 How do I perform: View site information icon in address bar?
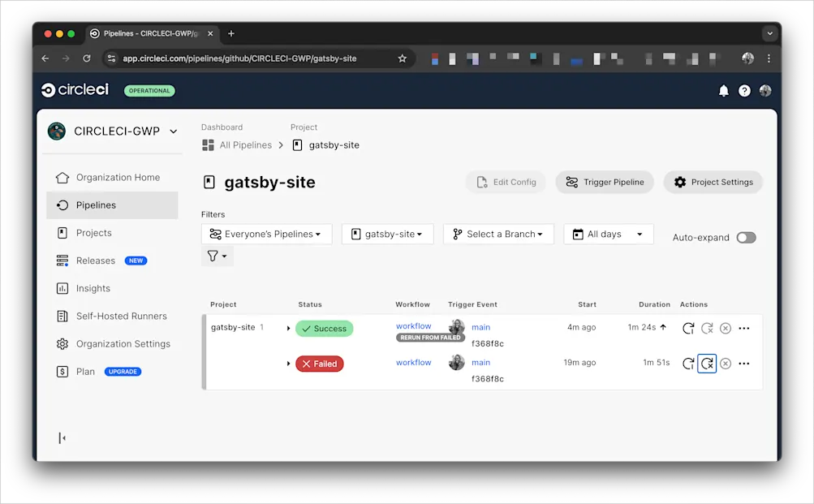(x=112, y=58)
